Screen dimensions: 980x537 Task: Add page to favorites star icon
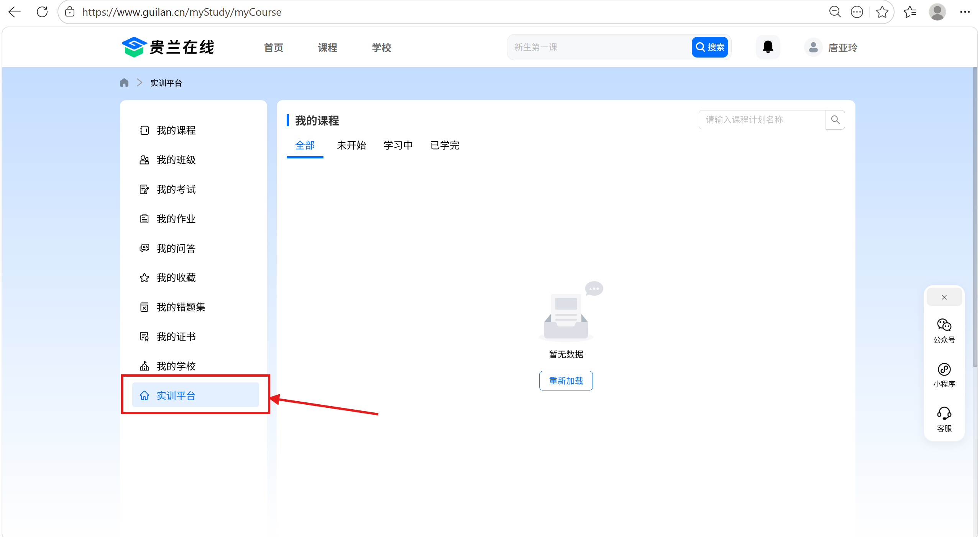coord(882,12)
